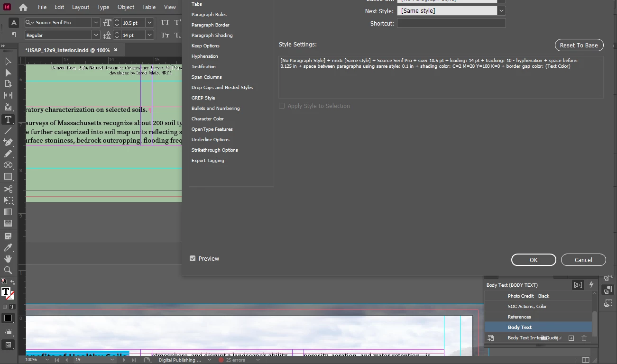
Task: Switch to Character Formatting Controls (A)
Action: pyautogui.click(x=14, y=22)
